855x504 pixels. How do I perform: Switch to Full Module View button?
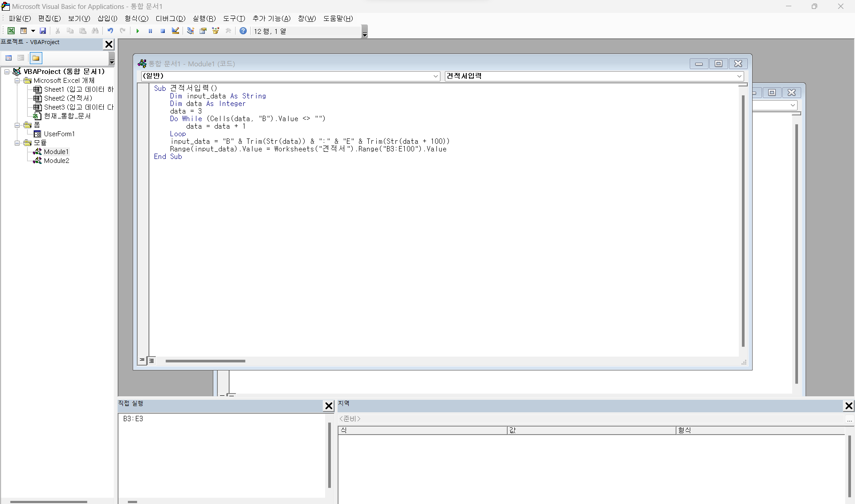(151, 361)
